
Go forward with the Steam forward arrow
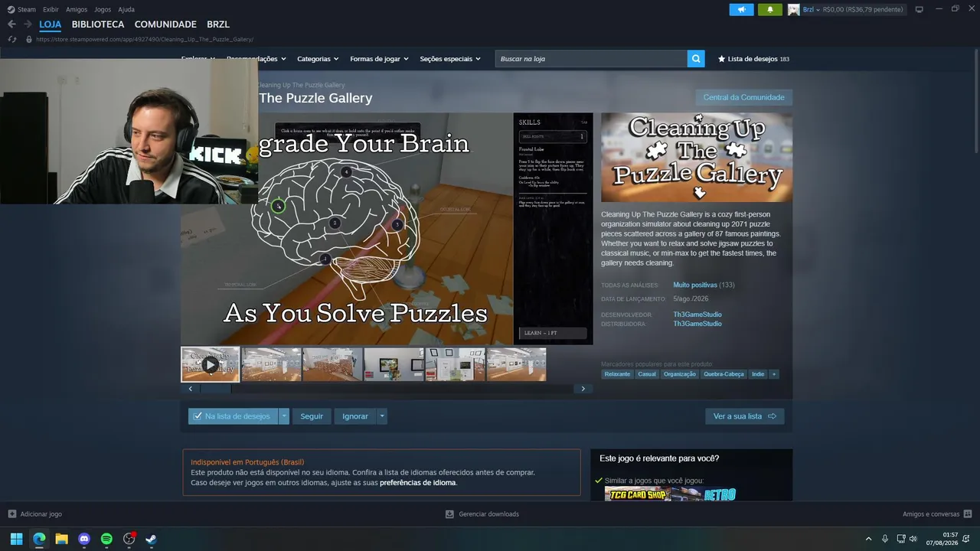28,24
